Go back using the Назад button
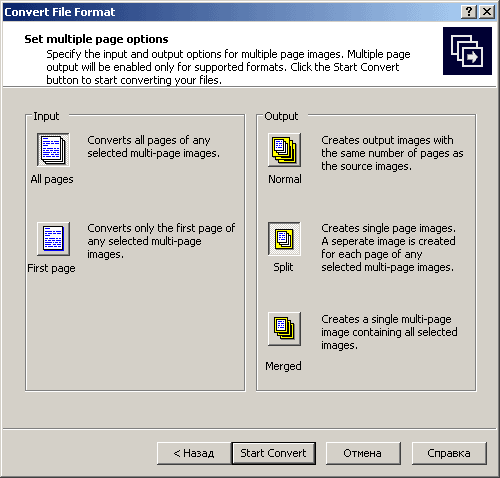Viewport: 500px width, 478px height. [x=194, y=453]
